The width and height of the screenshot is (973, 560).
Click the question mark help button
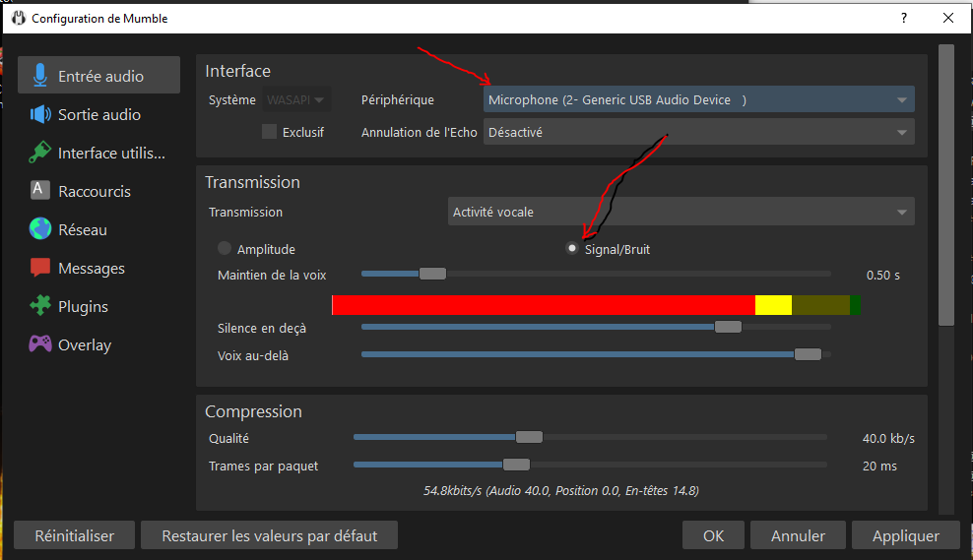[904, 18]
